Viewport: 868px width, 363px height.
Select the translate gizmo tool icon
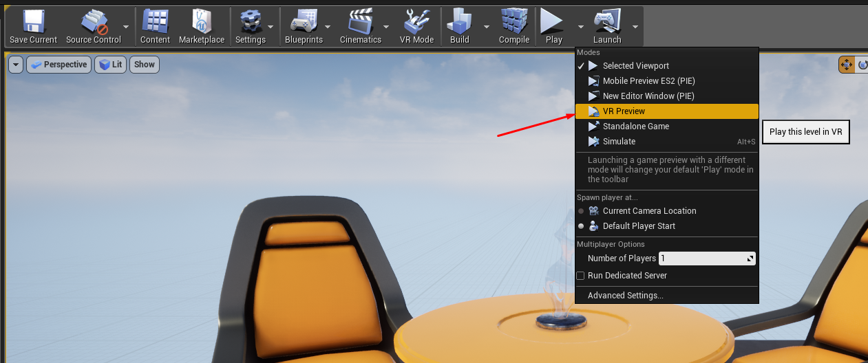[846, 65]
